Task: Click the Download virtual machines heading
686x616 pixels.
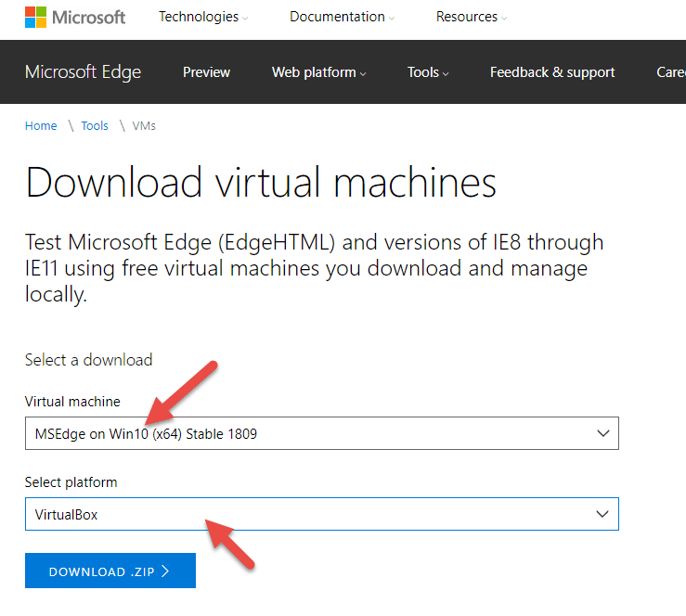Action: coord(261,183)
